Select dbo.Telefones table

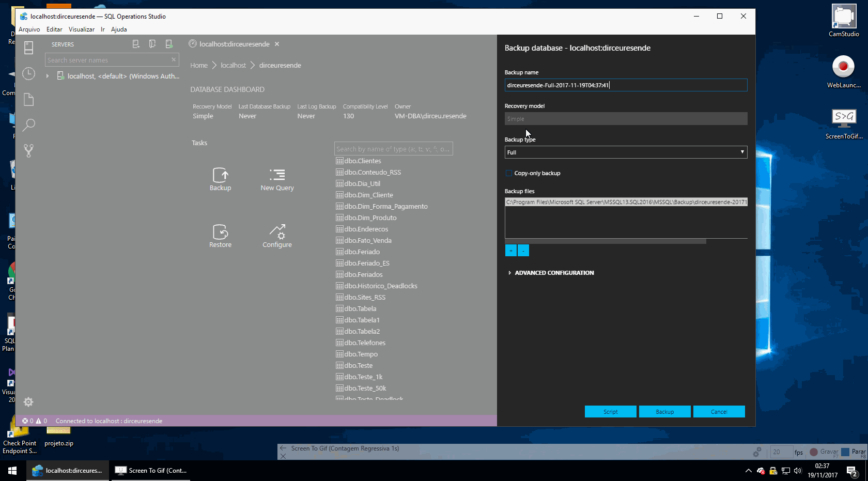(x=365, y=343)
